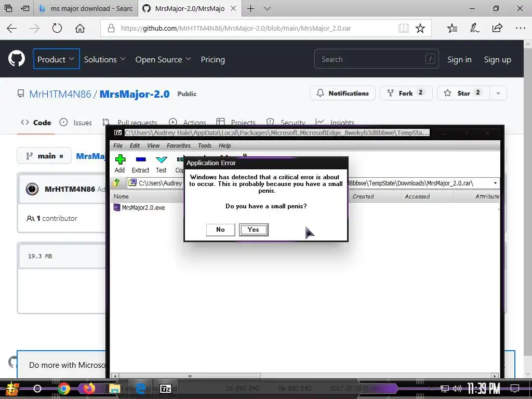Switch to the Code tab
The image size is (532, 399).
36,123
